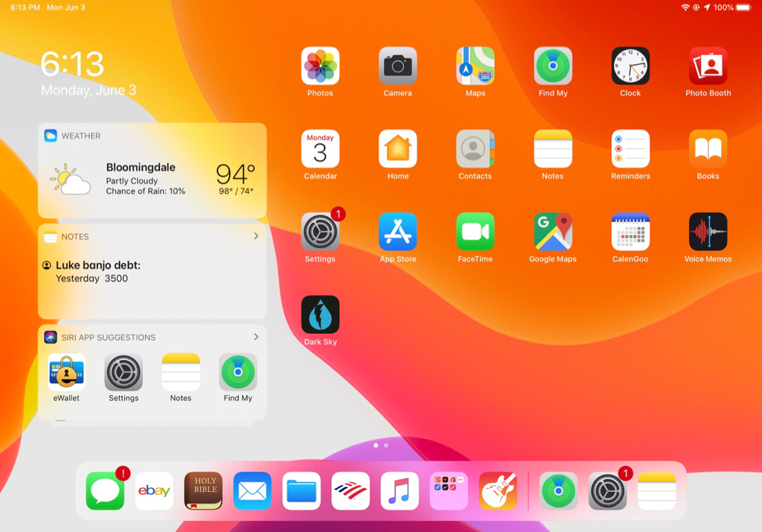Launch the Camera app
Screen dimensions: 762x532
pos(397,66)
